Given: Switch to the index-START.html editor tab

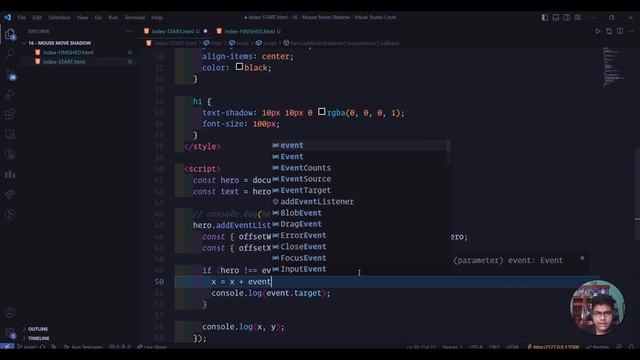Looking at the screenshot, I should tap(175, 31).
